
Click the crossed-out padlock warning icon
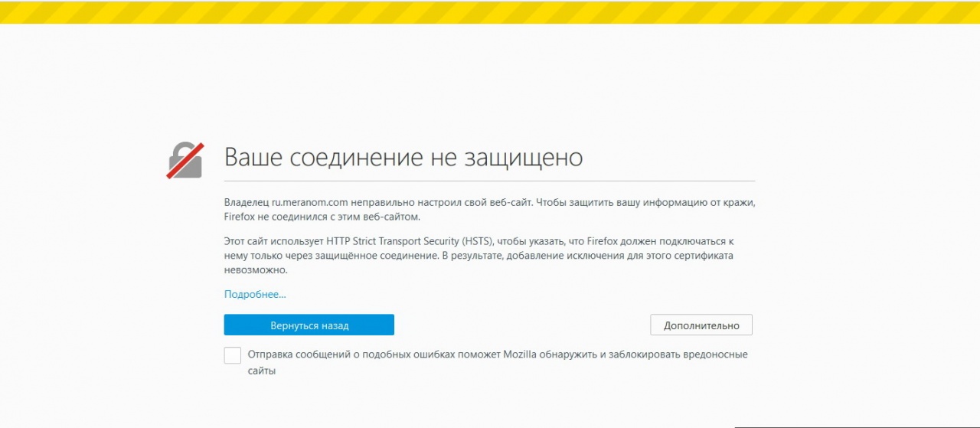(185, 160)
